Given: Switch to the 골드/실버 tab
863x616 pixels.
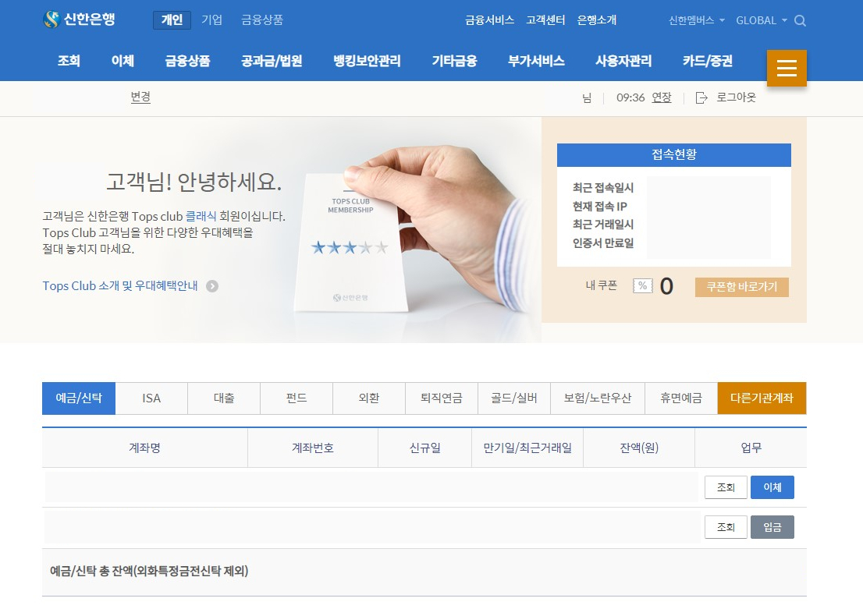Looking at the screenshot, I should pos(514,398).
